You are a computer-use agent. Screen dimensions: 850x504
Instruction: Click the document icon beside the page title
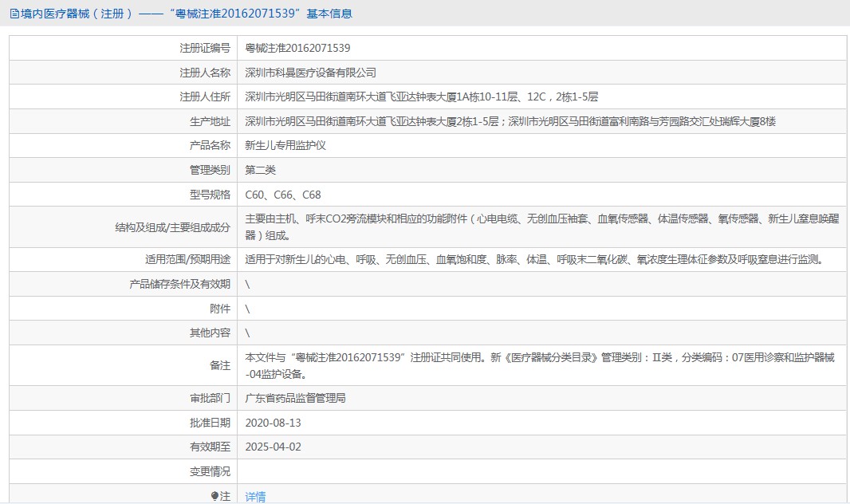14,14
